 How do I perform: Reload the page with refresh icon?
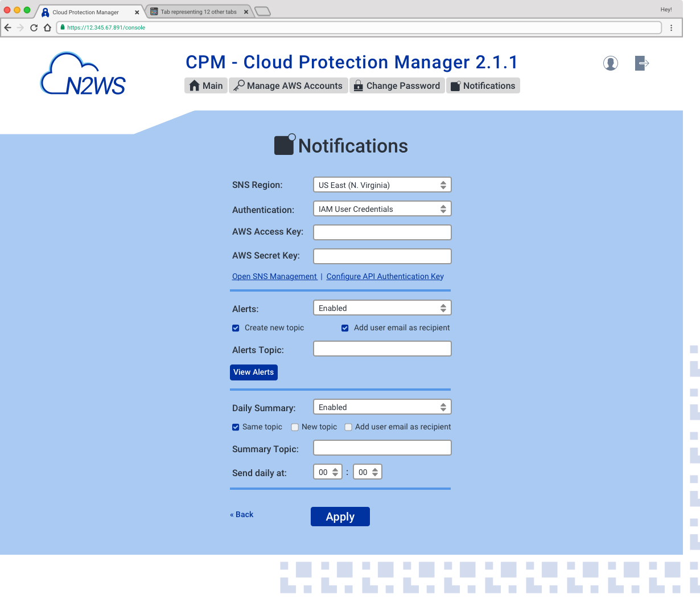click(34, 27)
